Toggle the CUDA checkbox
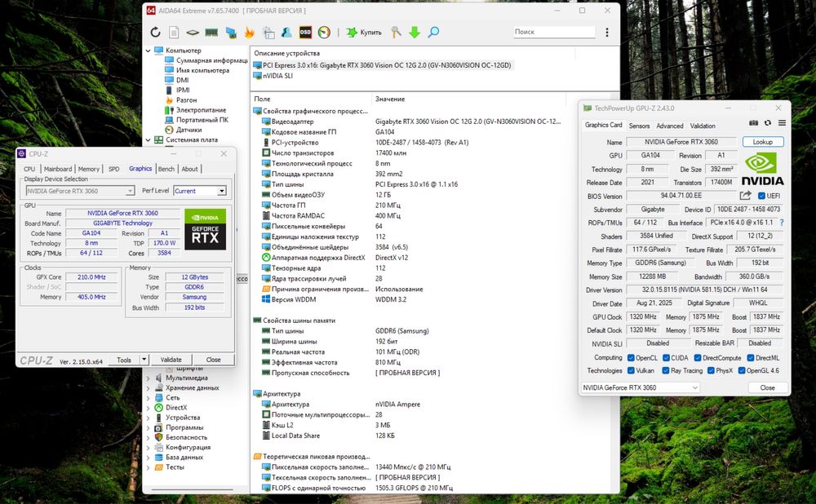 tap(667, 357)
